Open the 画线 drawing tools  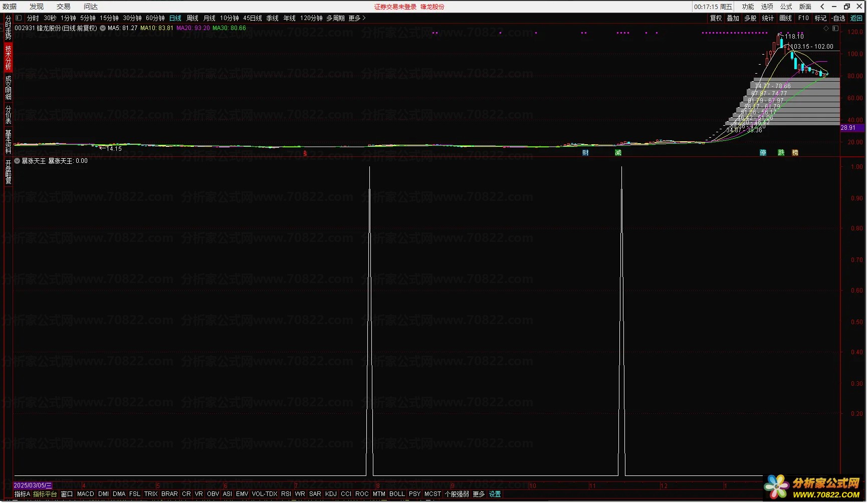[x=785, y=18]
